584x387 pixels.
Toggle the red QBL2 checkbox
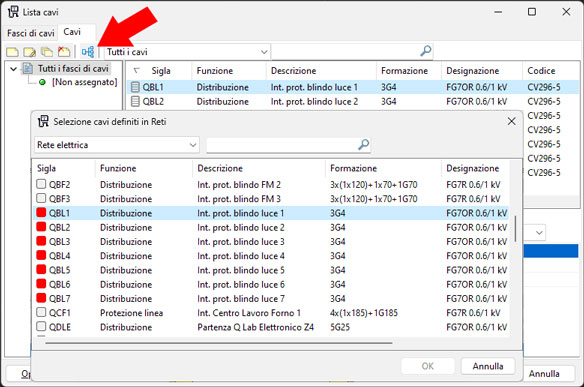41,226
